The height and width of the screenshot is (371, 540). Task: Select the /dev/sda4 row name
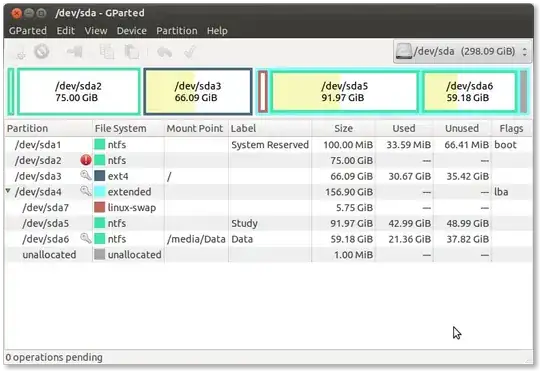click(38, 192)
